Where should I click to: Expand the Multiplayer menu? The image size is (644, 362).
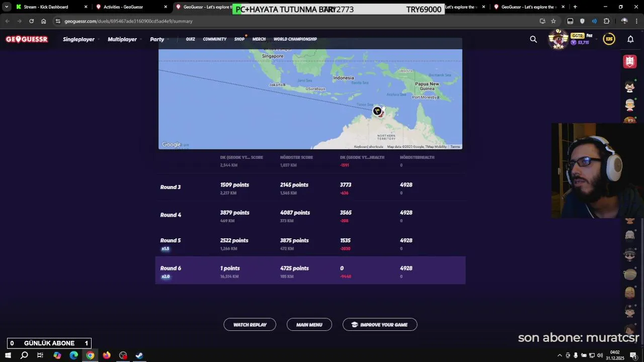pyautogui.click(x=124, y=39)
